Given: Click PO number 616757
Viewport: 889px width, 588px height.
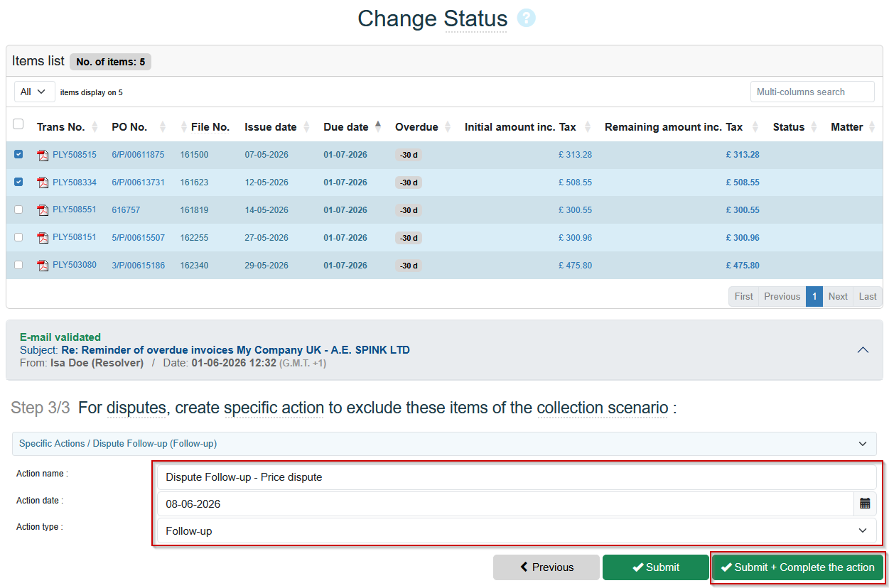Looking at the screenshot, I should click(x=126, y=210).
